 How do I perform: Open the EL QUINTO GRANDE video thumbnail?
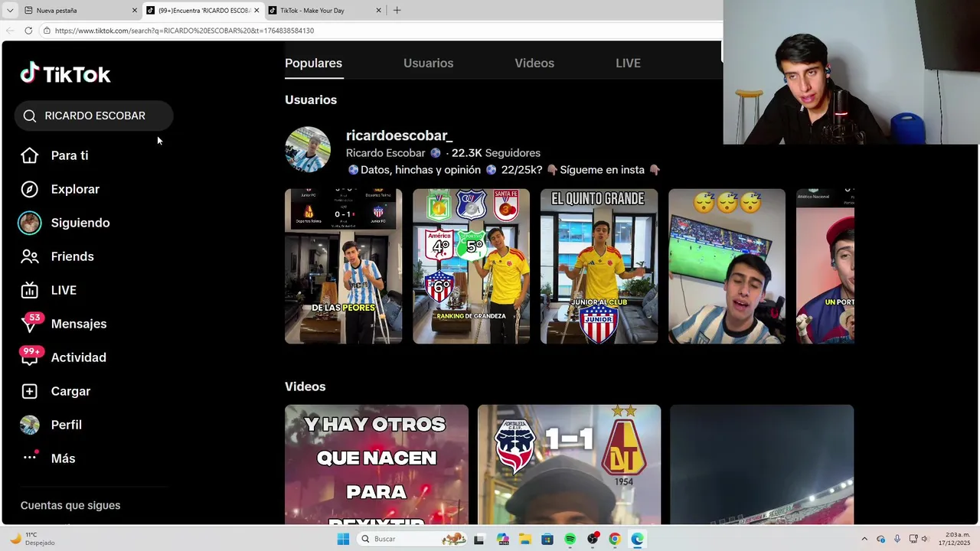coord(599,266)
